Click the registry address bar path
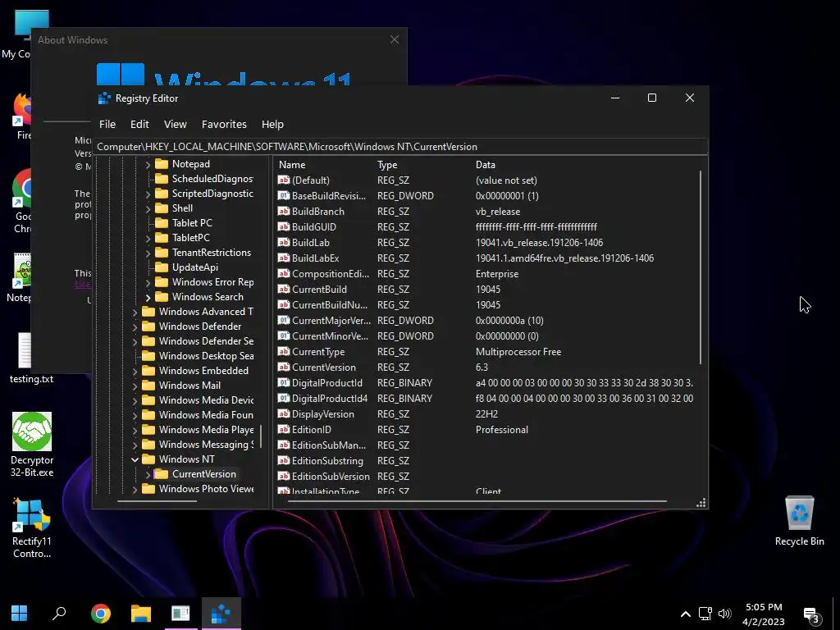 tap(400, 146)
